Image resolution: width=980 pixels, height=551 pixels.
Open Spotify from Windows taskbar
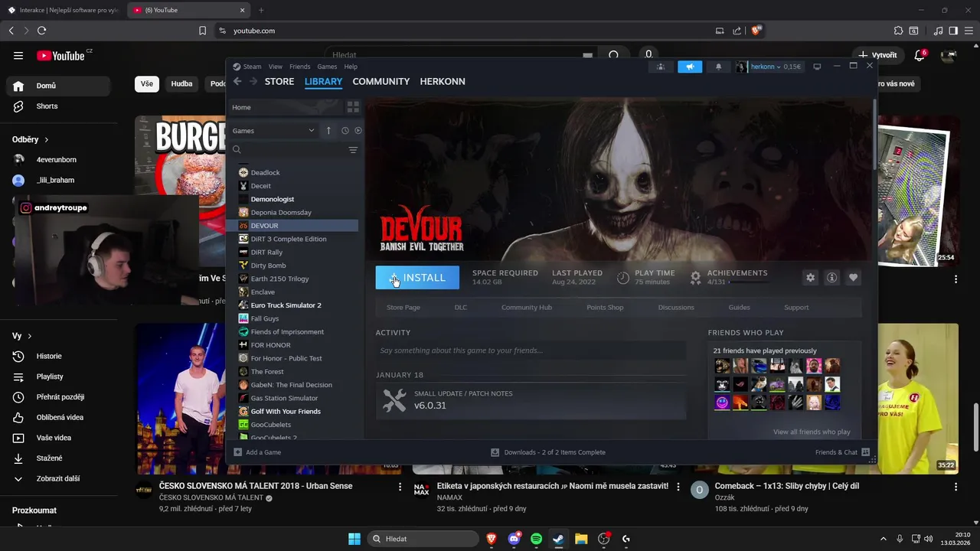(536, 539)
